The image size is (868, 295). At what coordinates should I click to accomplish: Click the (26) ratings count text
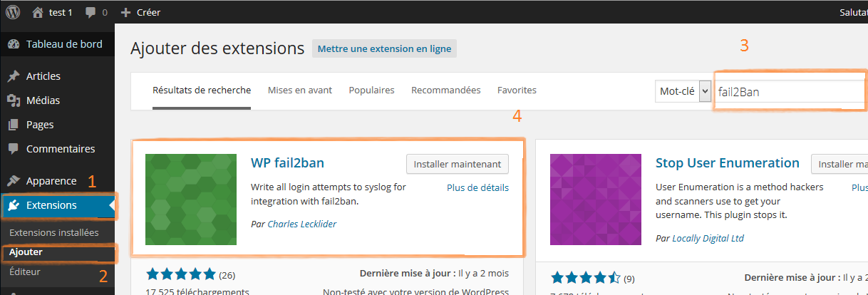pos(227,275)
